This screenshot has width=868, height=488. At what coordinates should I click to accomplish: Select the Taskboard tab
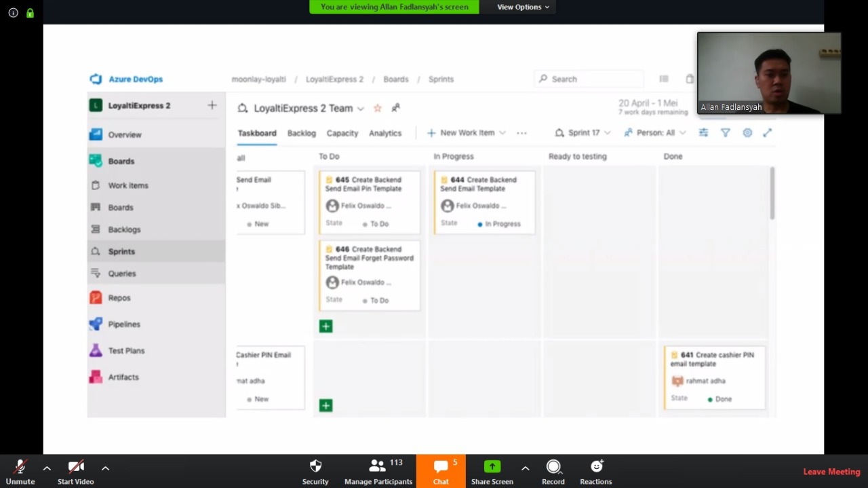tap(257, 133)
